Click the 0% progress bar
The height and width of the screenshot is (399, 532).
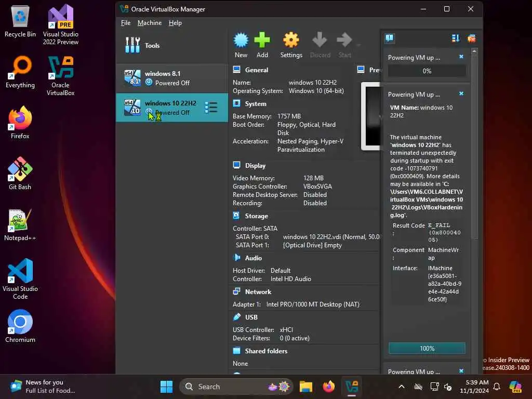[427, 71]
